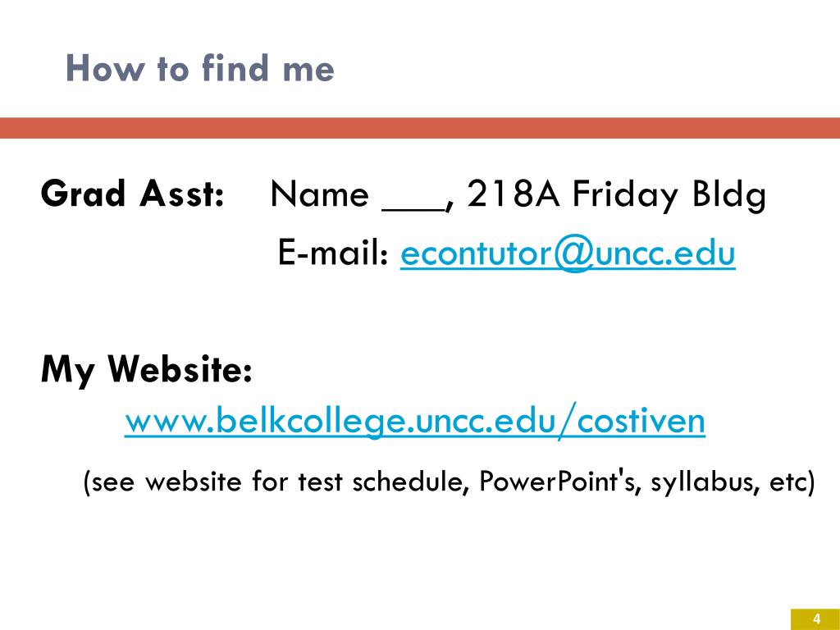Image resolution: width=840 pixels, height=630 pixels.
Task: Click "etc)" at the note's end
Action: 792,481
